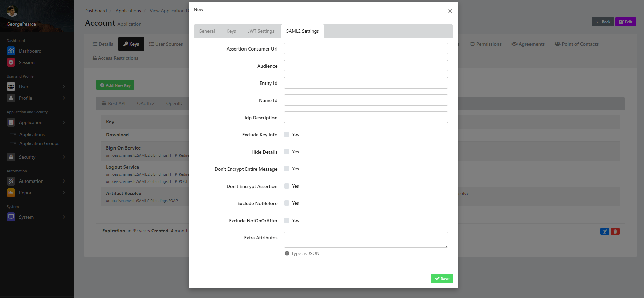Enable the Exclude Key Info checkbox
Image resolution: width=644 pixels, height=298 pixels.
(x=287, y=134)
